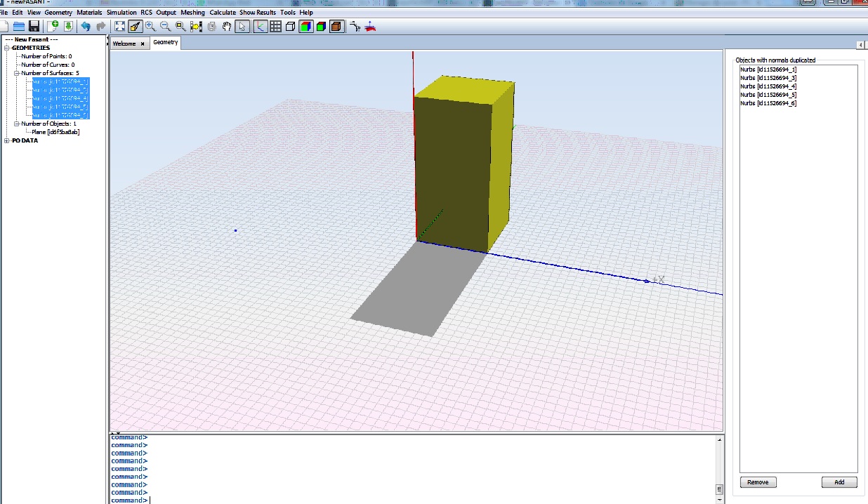Viewport: 868px width, 504px height.
Task: Toggle the multicolor shaded cube view
Action: coord(305,27)
